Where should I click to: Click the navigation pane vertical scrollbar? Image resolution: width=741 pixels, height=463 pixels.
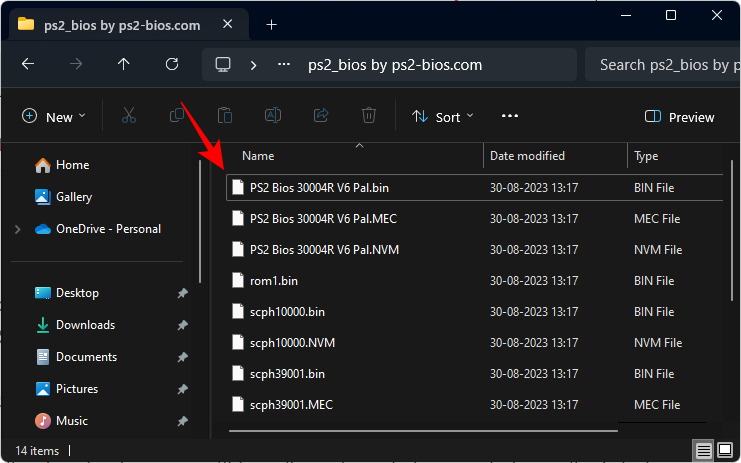click(200, 222)
